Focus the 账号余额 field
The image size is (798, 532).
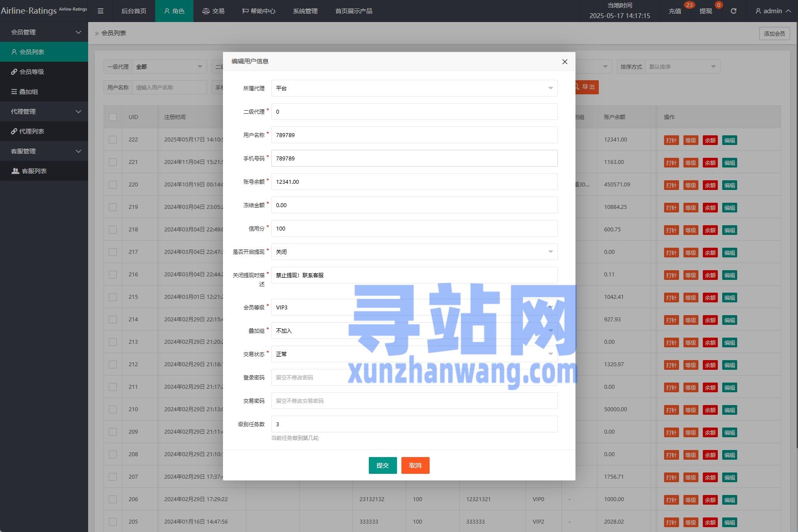tap(414, 182)
